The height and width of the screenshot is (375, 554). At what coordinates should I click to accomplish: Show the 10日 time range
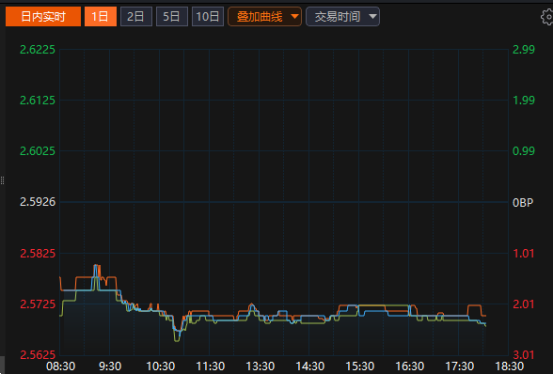click(x=208, y=17)
